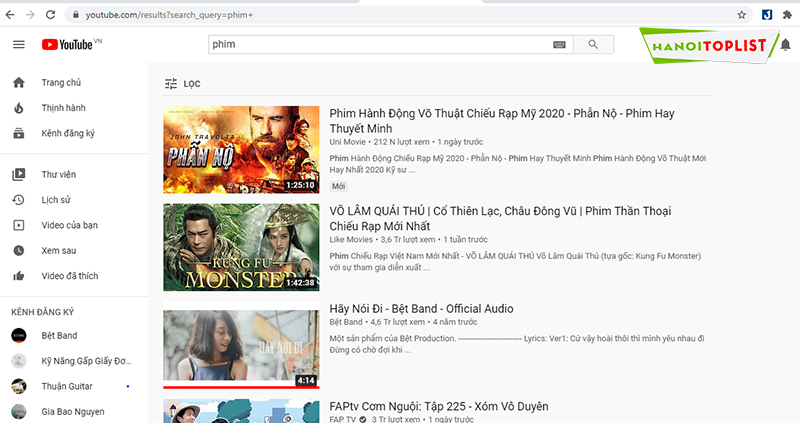
Task: Click the Bệt Band channel avatar
Action: (x=19, y=335)
